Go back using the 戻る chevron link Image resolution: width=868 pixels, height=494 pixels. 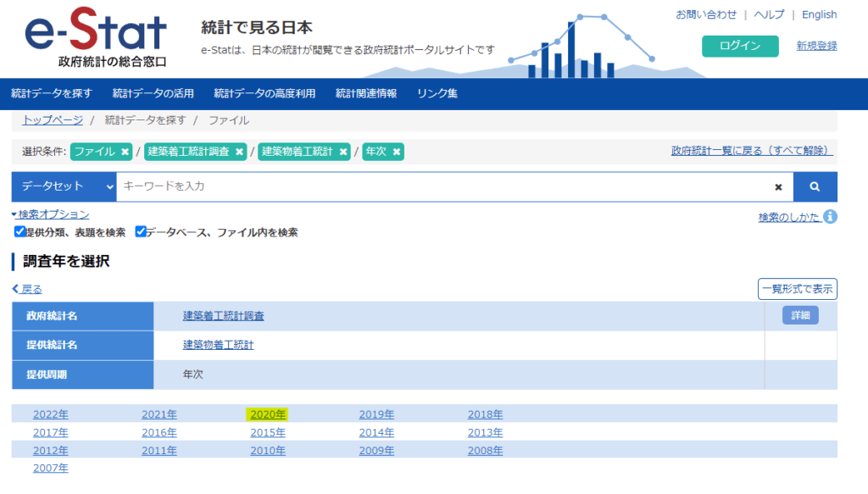[x=27, y=289]
